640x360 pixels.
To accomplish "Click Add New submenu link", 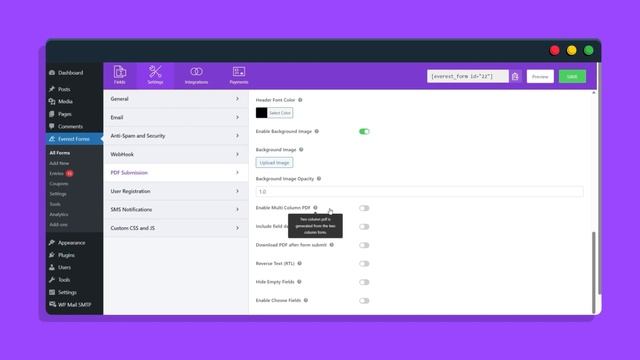I will tap(59, 163).
